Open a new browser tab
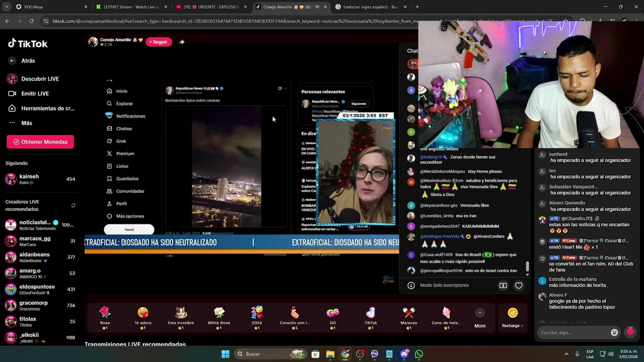This screenshot has width=644, height=362. (417, 7)
